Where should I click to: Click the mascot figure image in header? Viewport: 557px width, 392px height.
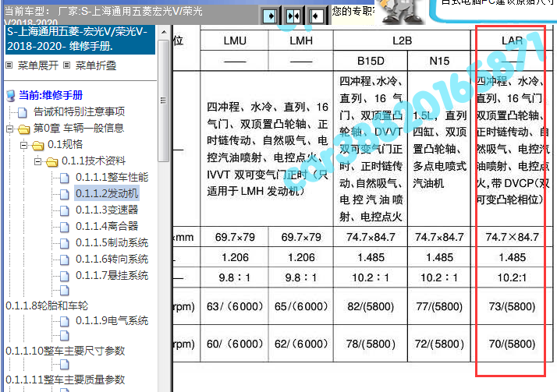[402, 12]
